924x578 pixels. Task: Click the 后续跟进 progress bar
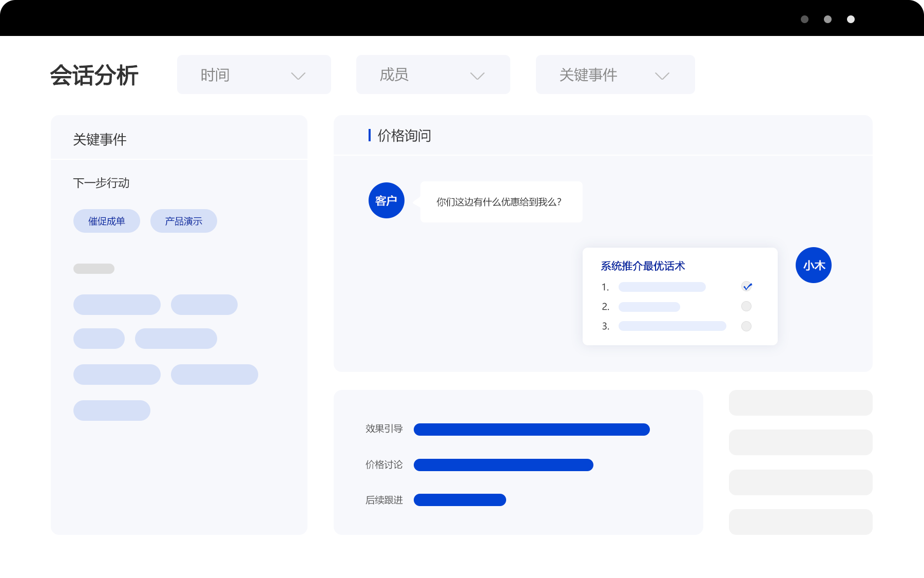[x=459, y=500]
